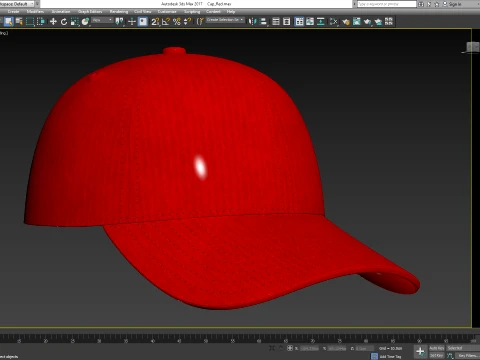Click the Render Production teapot icon
The image size is (480, 360).
tap(367, 22)
